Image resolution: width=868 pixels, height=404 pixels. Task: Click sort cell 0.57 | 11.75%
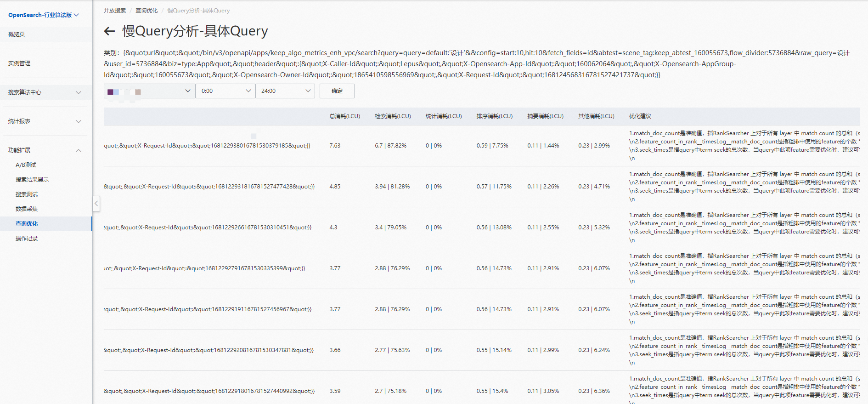[494, 187]
